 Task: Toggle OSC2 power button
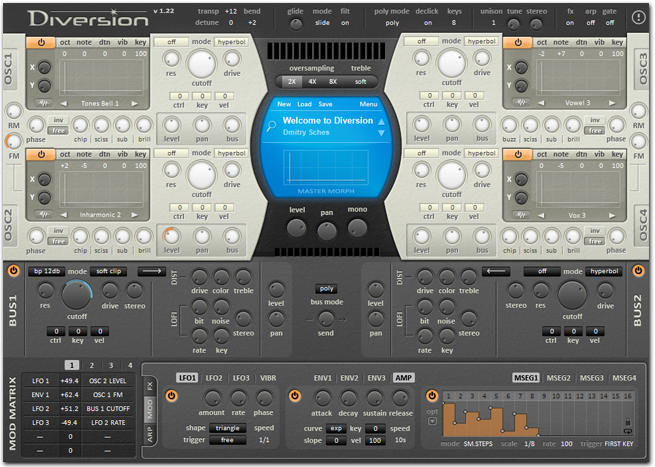pos(41,154)
